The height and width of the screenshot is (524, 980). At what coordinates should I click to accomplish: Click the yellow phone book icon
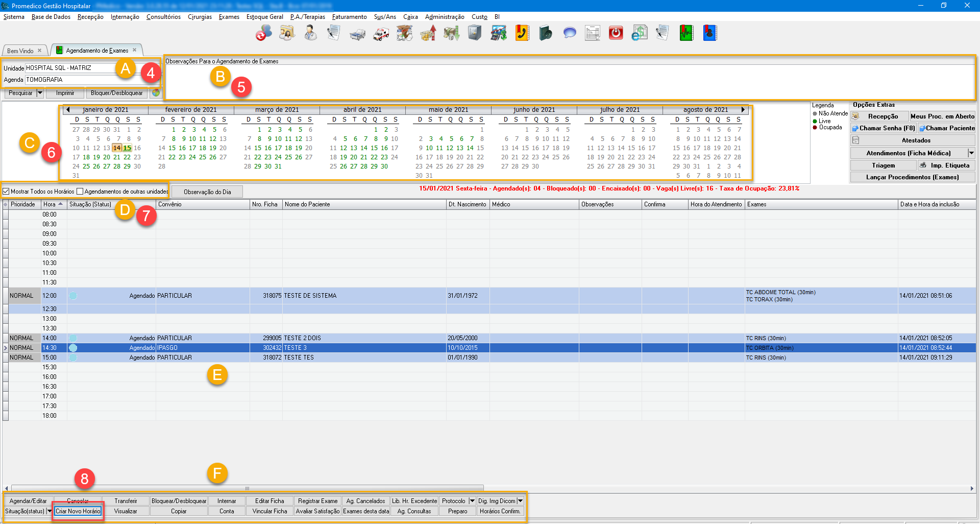[522, 34]
